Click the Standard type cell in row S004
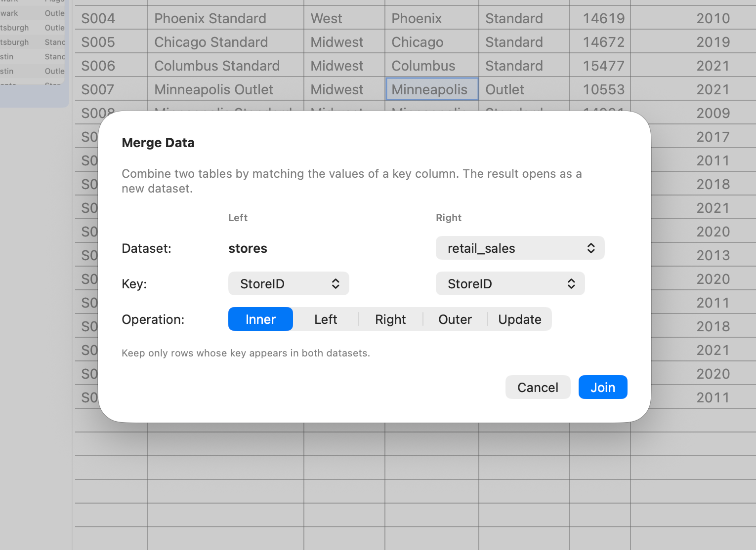 point(524,18)
